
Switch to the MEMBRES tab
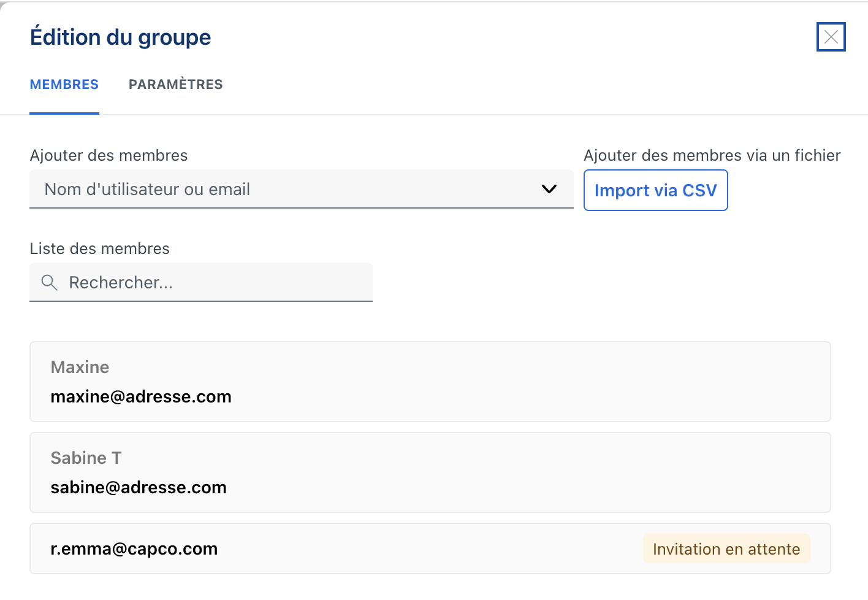(64, 85)
